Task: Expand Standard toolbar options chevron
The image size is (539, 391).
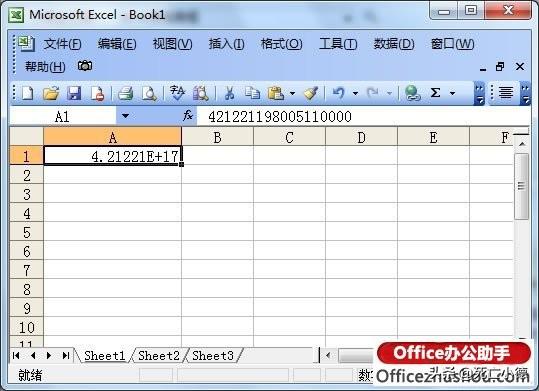Action: 479,93
